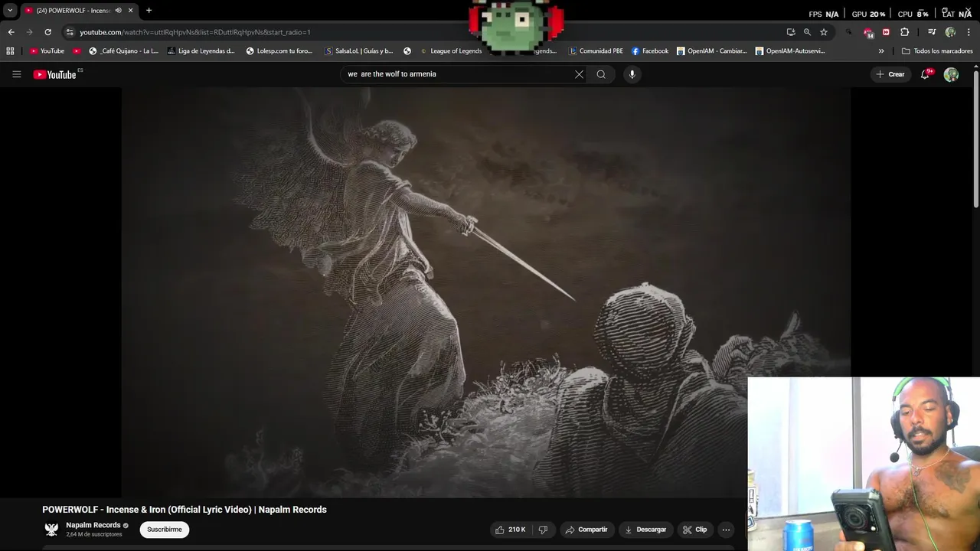Open the Comunidad PBE bookmark
This screenshot has height=551, width=980.
(596, 51)
